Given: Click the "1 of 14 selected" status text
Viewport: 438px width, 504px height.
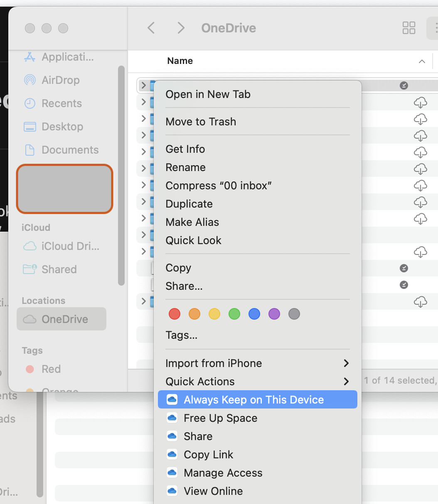Looking at the screenshot, I should [x=400, y=380].
